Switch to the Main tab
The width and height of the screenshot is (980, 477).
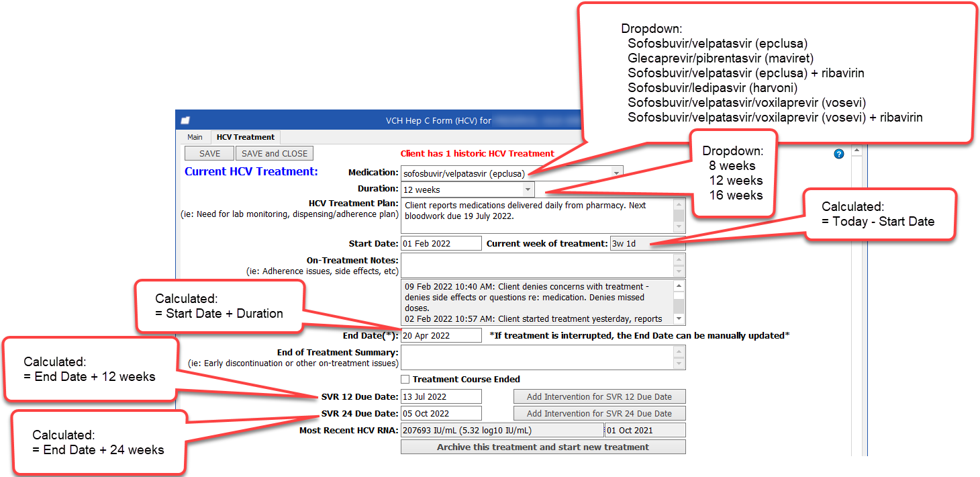[195, 137]
